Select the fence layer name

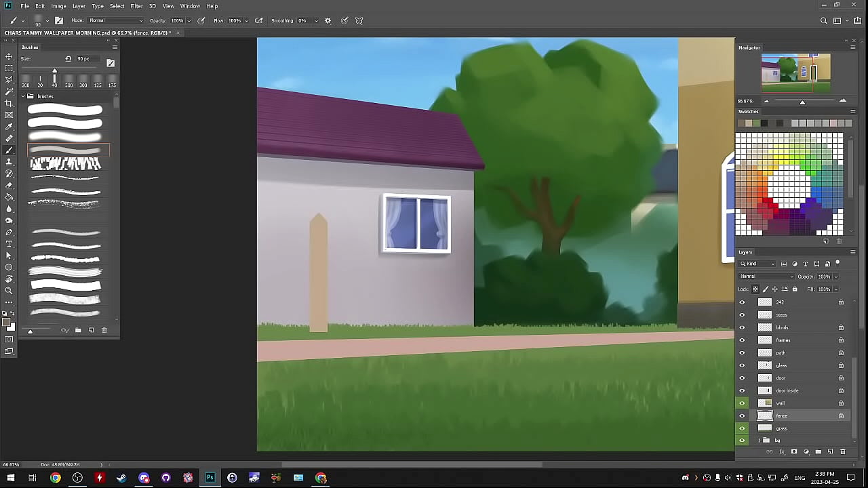point(782,416)
